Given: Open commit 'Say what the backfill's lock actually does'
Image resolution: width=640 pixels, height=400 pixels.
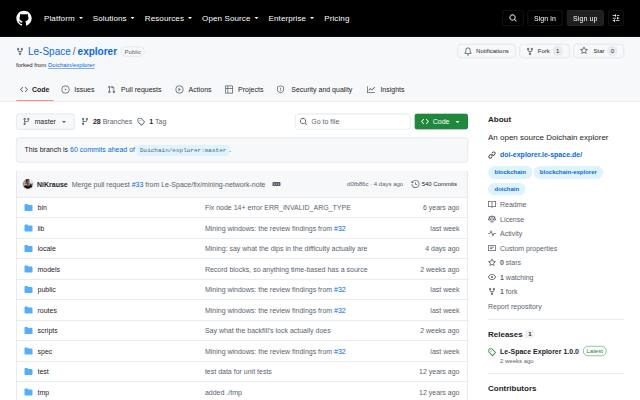Looking at the screenshot, I should 268,331.
